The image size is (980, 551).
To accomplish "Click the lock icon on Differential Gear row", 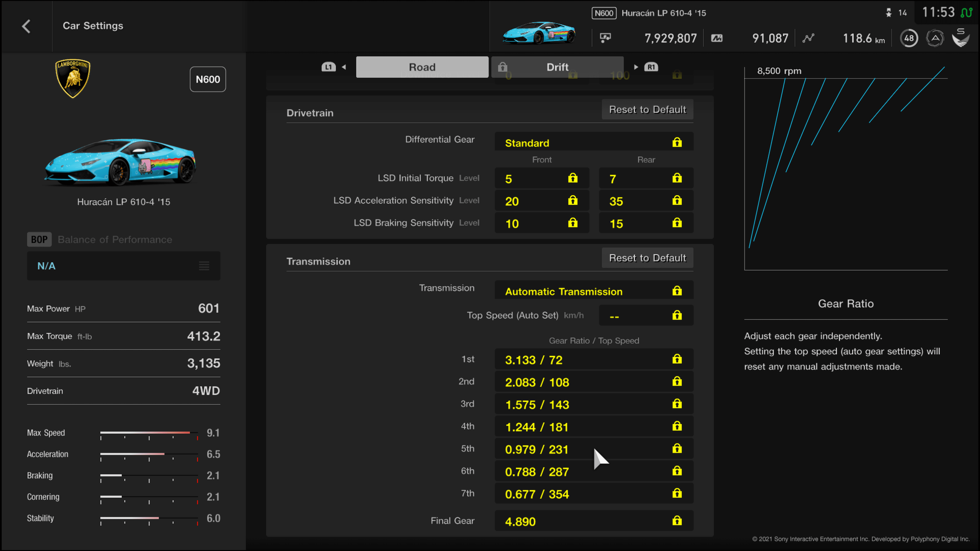I will pyautogui.click(x=677, y=142).
